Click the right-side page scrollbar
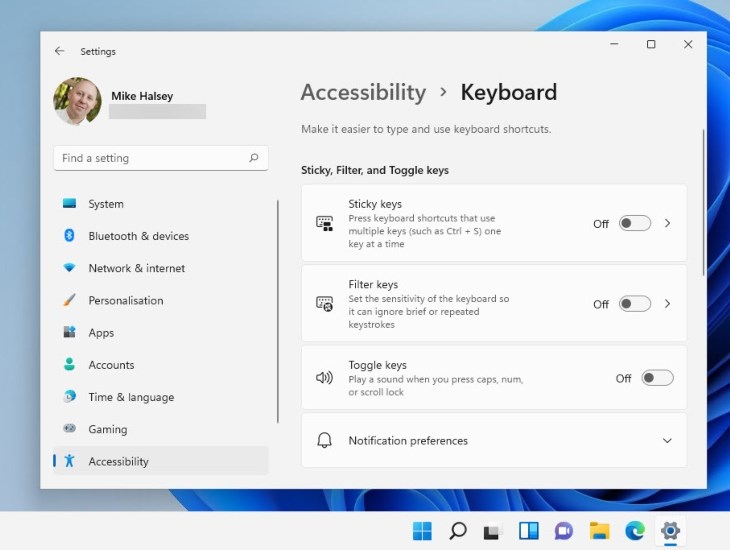Screen dimensions: 730x550 703,200
